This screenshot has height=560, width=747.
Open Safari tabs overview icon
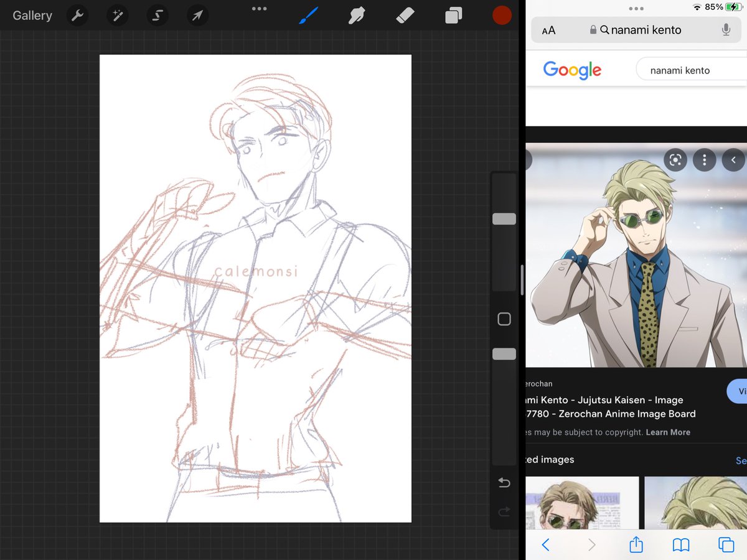point(726,545)
